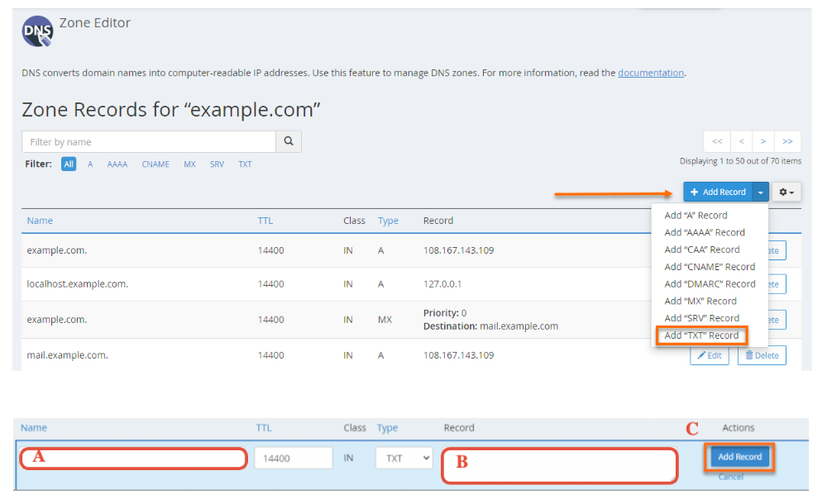Cancel adding the new record
This screenshot has height=504, width=827.
(x=730, y=477)
